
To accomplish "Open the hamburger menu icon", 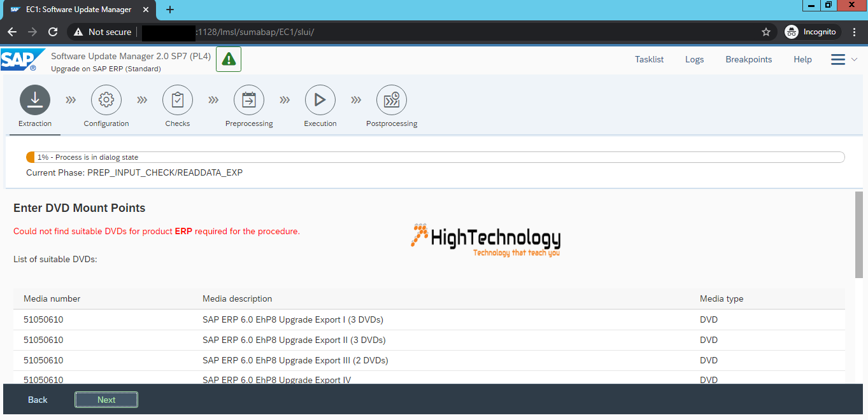I will pos(838,59).
